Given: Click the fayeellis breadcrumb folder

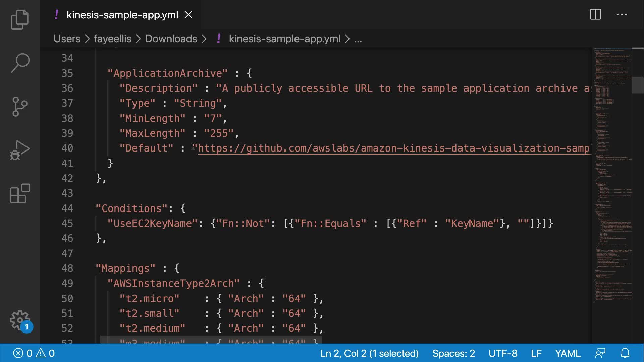Looking at the screenshot, I should [x=112, y=39].
